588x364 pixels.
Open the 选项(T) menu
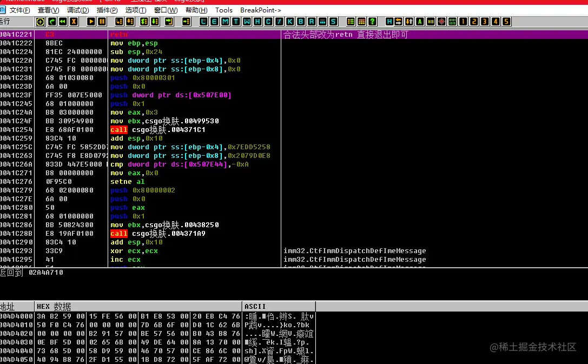click(x=136, y=10)
